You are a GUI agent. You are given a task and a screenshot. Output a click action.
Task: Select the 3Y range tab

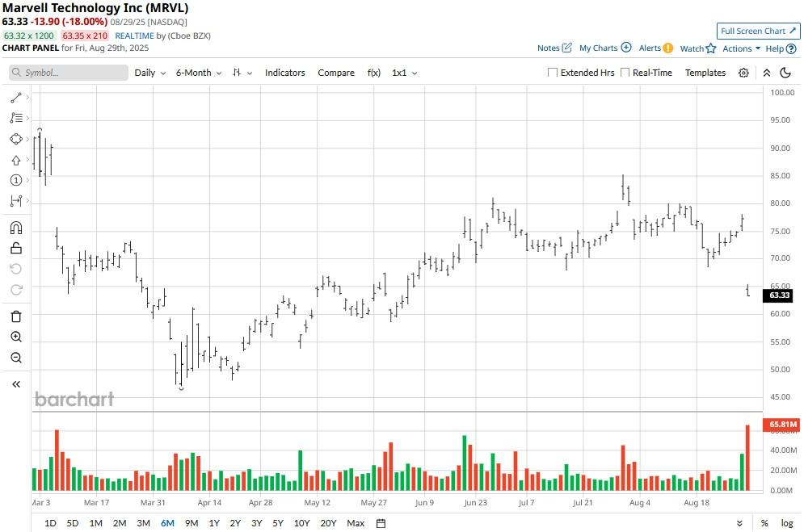[x=257, y=523]
